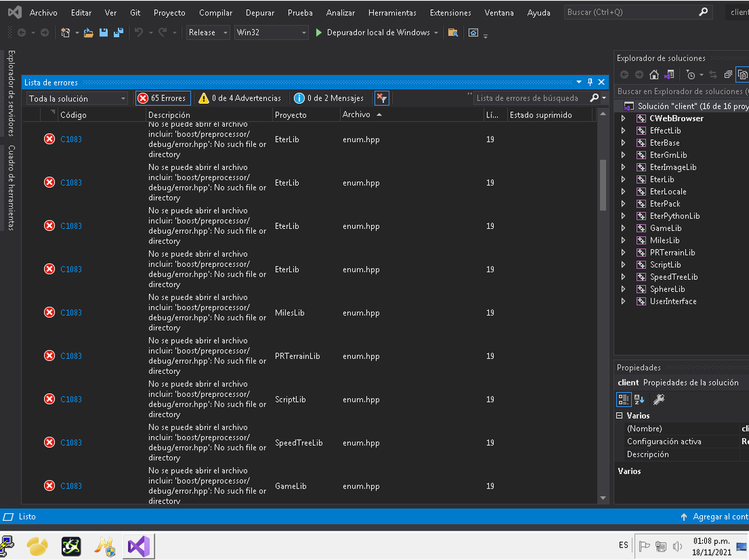This screenshot has height=560, width=749.
Task: Open the Explorador de servidores side tab
Action: pyautogui.click(x=11, y=92)
